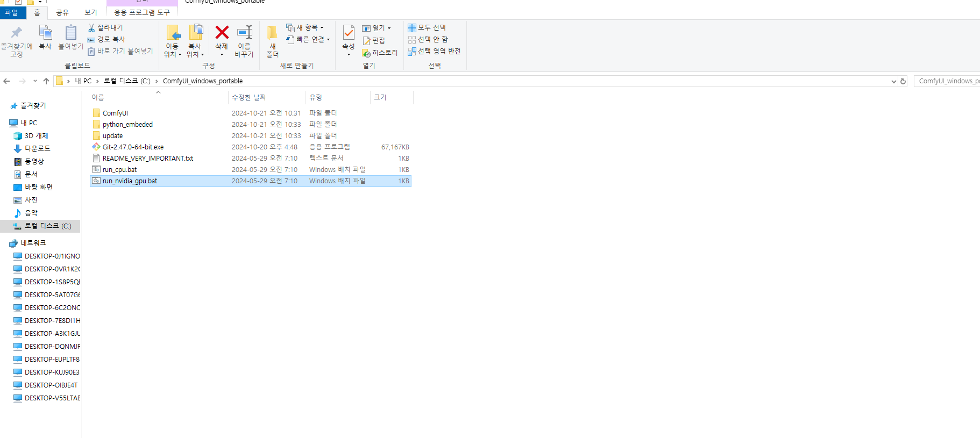Open recent locations dropdown arrow
This screenshot has height=438, width=980.
coord(35,81)
